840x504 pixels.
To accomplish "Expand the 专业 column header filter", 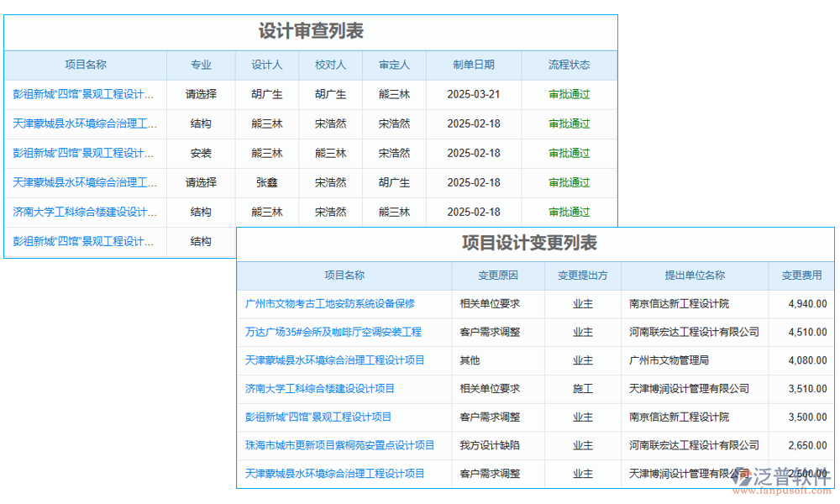I will (x=201, y=65).
